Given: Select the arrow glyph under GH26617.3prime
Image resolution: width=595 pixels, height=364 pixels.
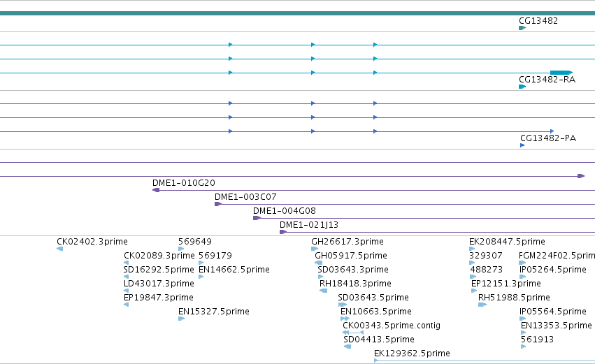Looking at the screenshot, I should (315, 249).
